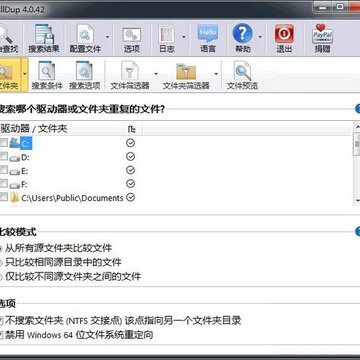Check the F: drive checkbox

4,184
